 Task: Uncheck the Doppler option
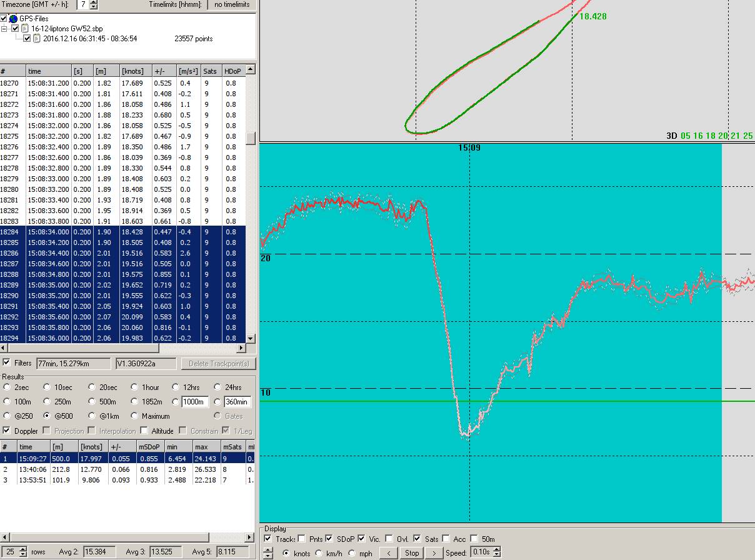[6, 430]
